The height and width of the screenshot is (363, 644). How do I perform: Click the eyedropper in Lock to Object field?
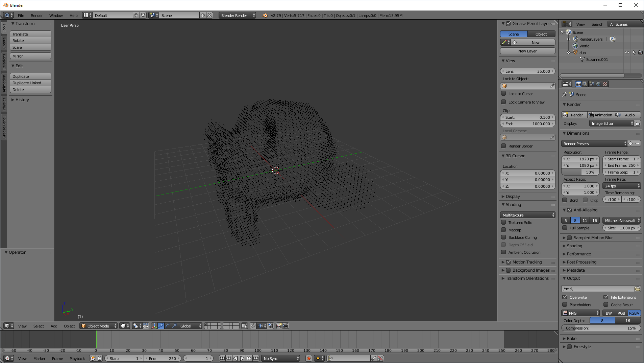pos(552,86)
